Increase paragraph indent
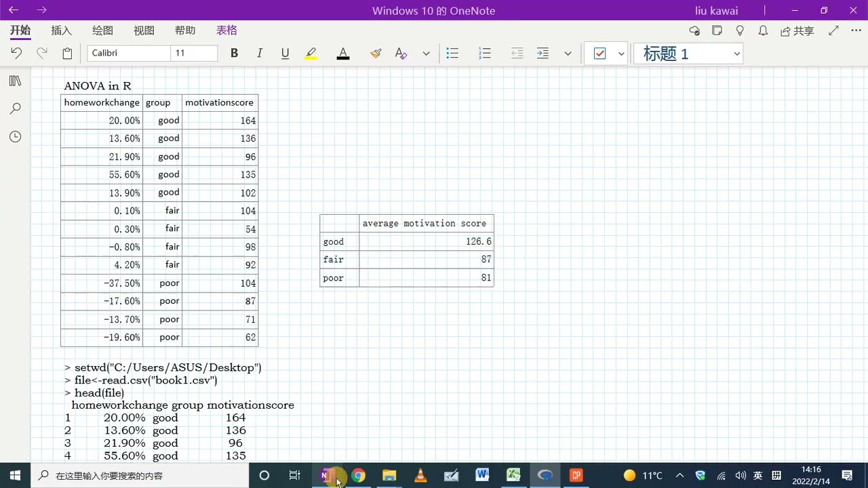Image resolution: width=868 pixels, height=488 pixels. coord(542,53)
